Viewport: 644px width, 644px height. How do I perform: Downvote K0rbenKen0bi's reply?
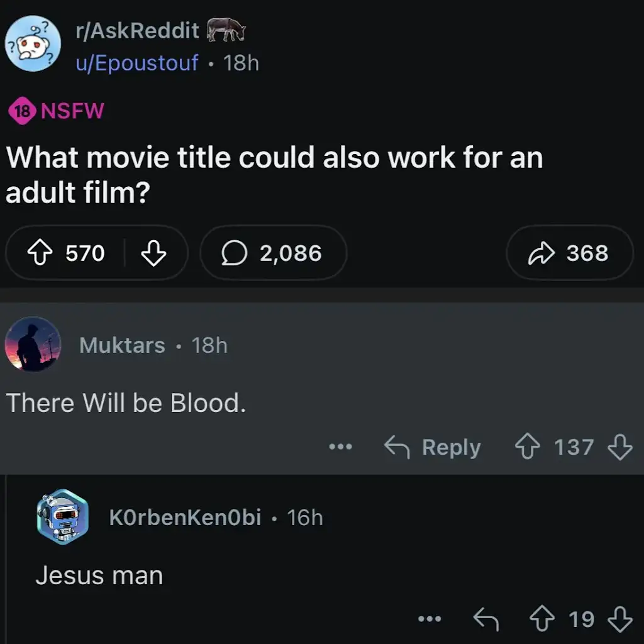click(620, 619)
